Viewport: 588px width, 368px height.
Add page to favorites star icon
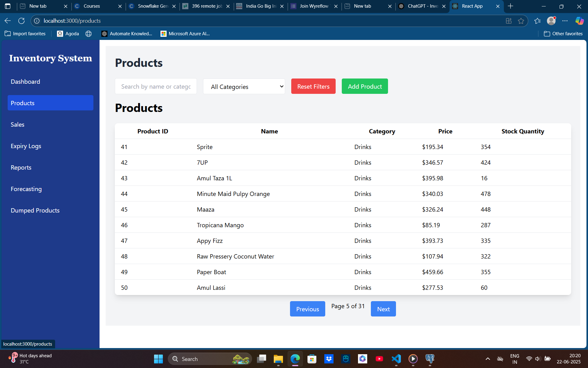click(x=521, y=21)
